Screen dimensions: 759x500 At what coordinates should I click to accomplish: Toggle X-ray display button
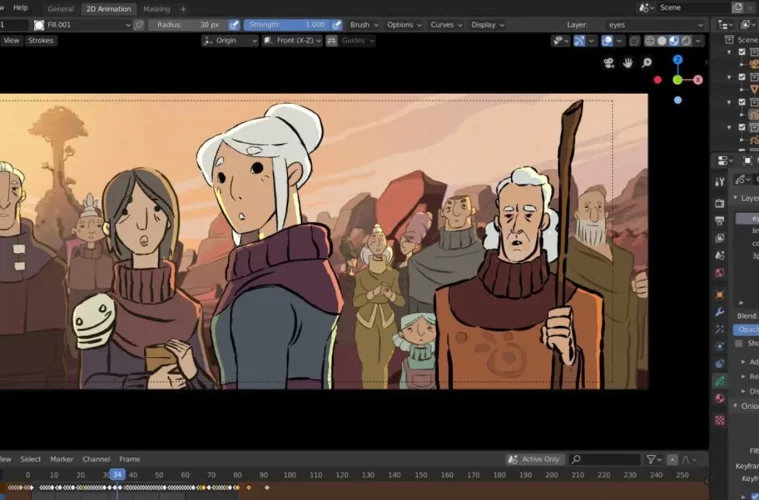(x=634, y=41)
